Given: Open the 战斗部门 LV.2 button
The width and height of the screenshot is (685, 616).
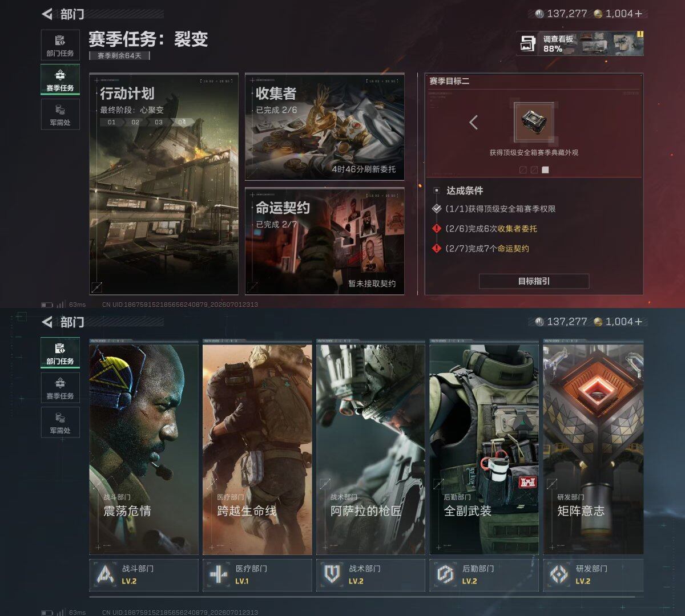Looking at the screenshot, I should tap(144, 575).
